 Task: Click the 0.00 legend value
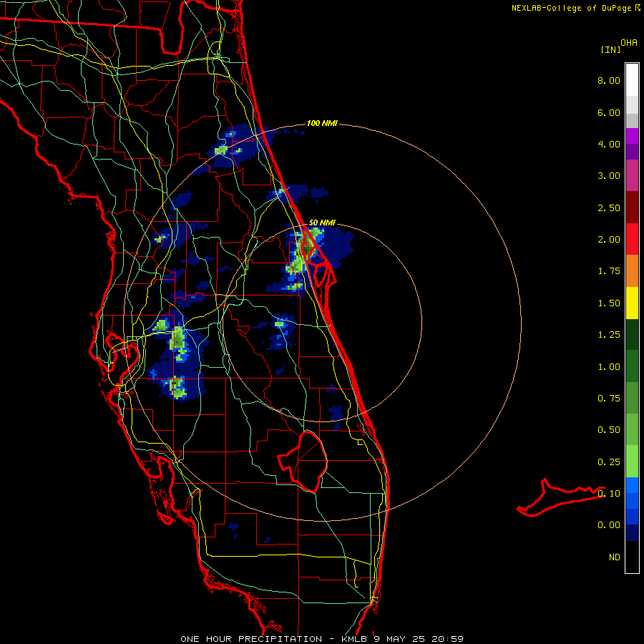[x=609, y=525]
